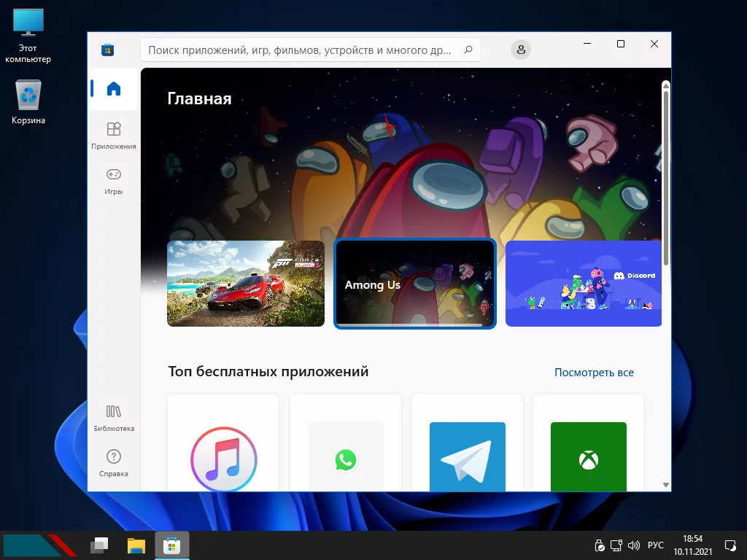
Task: Open Библиотека in the Store sidebar
Action: 113,418
